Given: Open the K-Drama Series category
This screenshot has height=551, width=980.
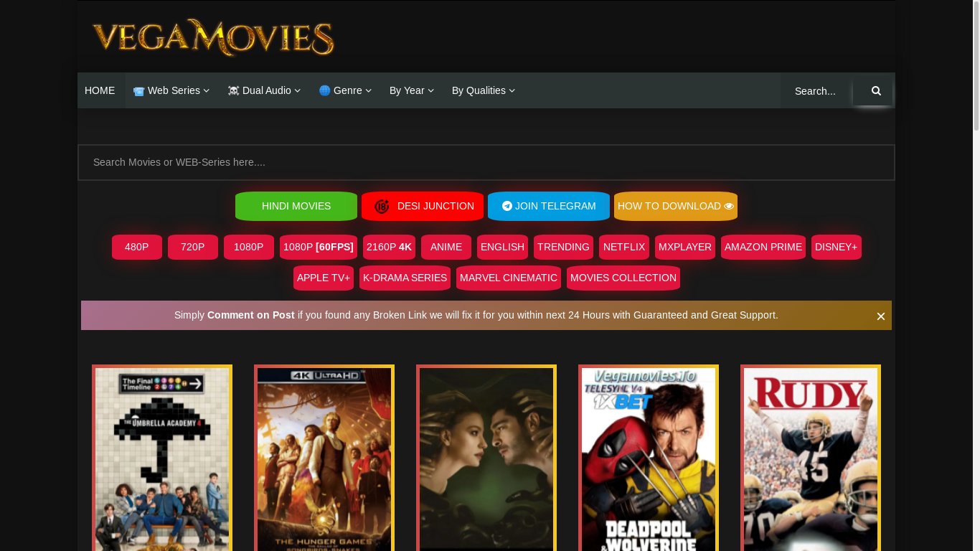Looking at the screenshot, I should coord(405,278).
